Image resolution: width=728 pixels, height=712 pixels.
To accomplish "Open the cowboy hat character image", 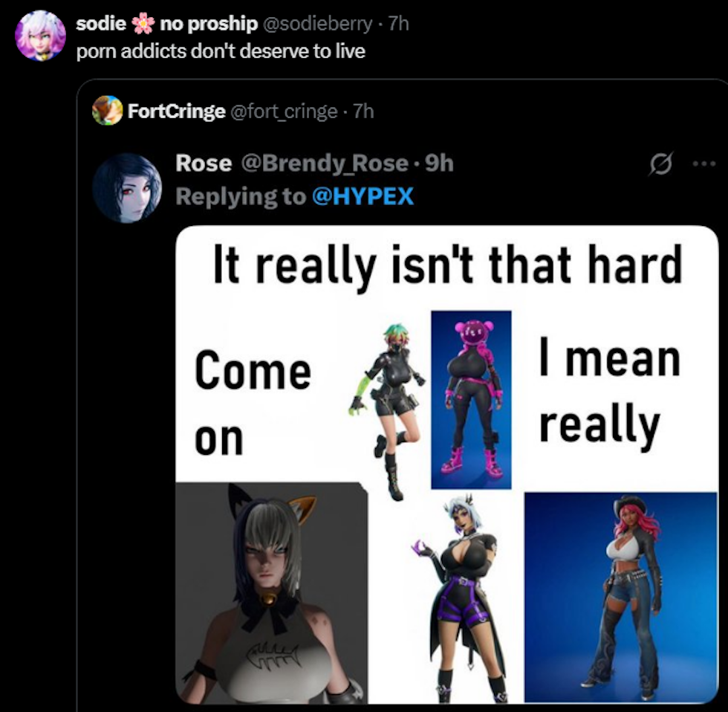I will coord(621,598).
